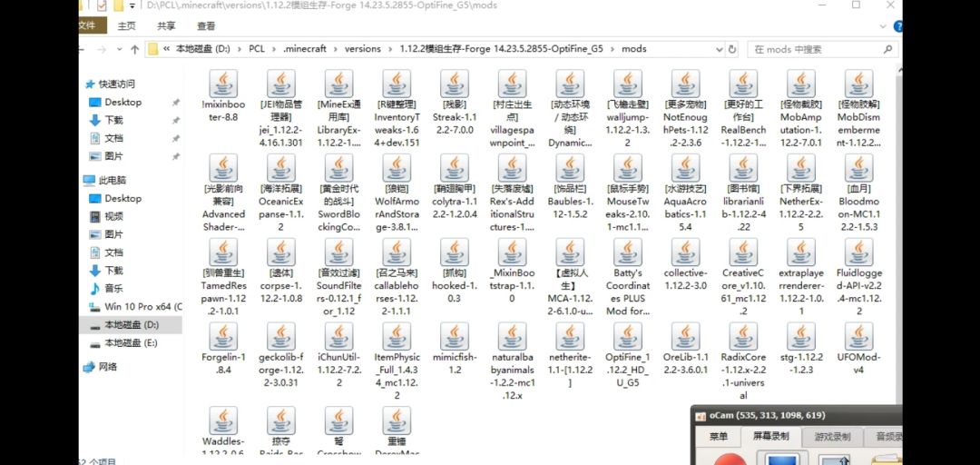Select the TamedRespawn jar file
The height and width of the screenshot is (465, 980).
(223, 277)
